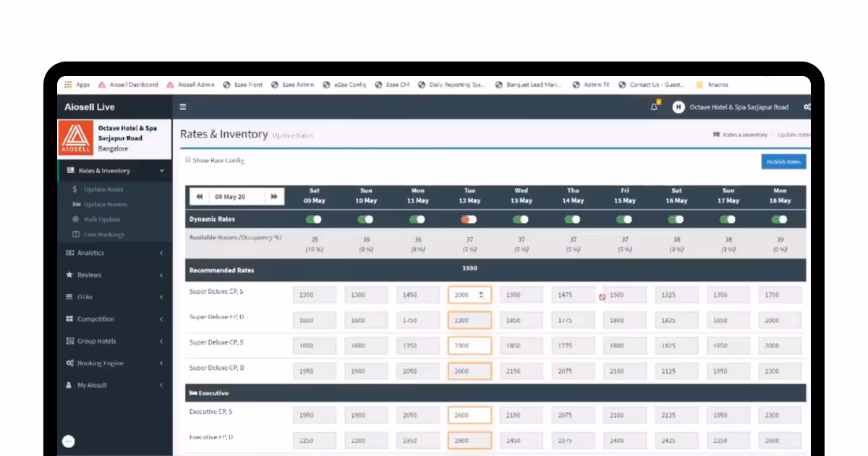
Task: Click the Bulk Update globe icon
Action: 75,219
